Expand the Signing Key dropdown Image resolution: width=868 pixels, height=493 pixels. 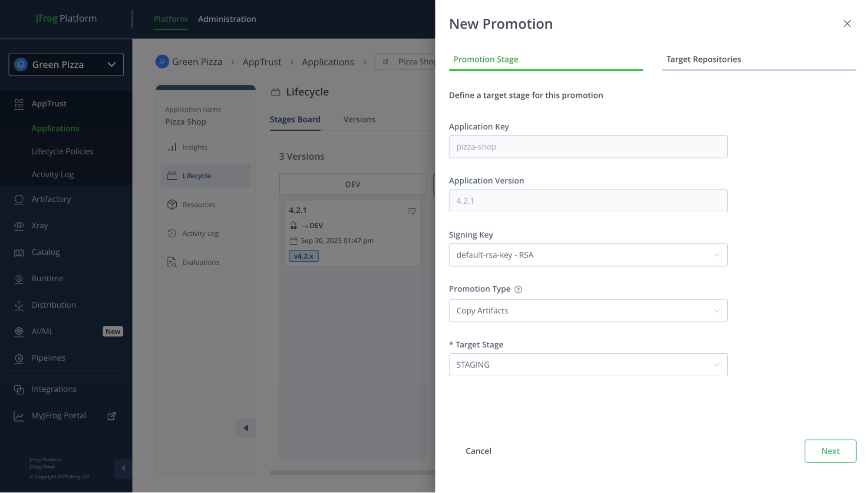coord(588,255)
